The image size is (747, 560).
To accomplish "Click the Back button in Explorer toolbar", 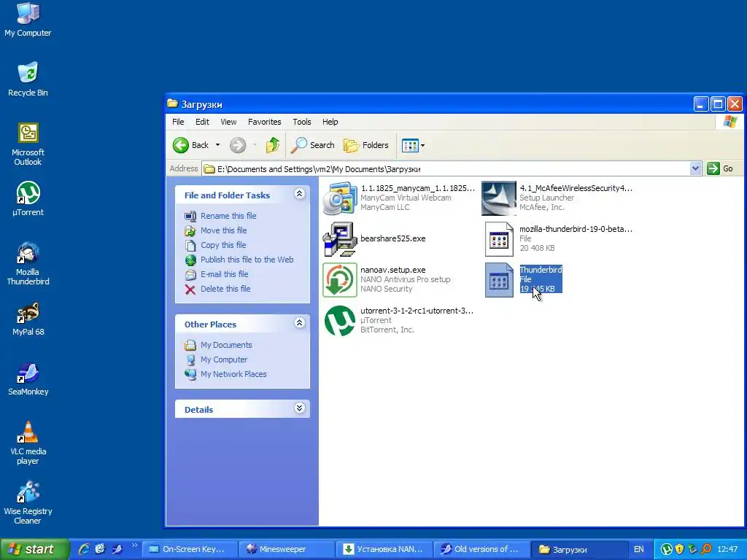I will (190, 145).
